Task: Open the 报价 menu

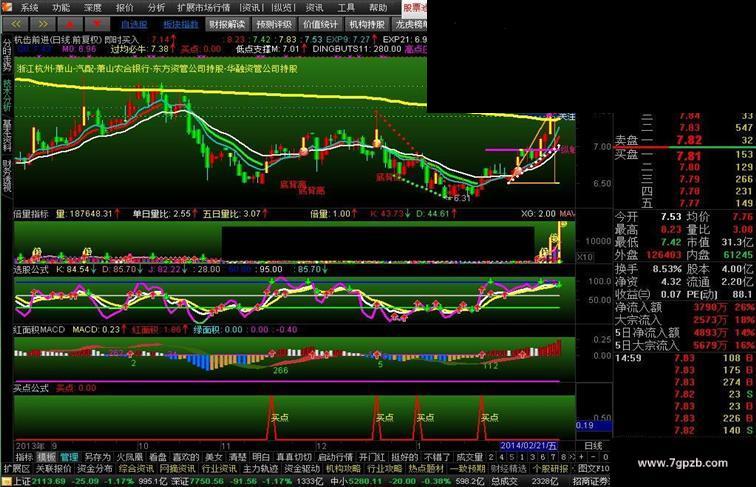Action: coord(124,8)
